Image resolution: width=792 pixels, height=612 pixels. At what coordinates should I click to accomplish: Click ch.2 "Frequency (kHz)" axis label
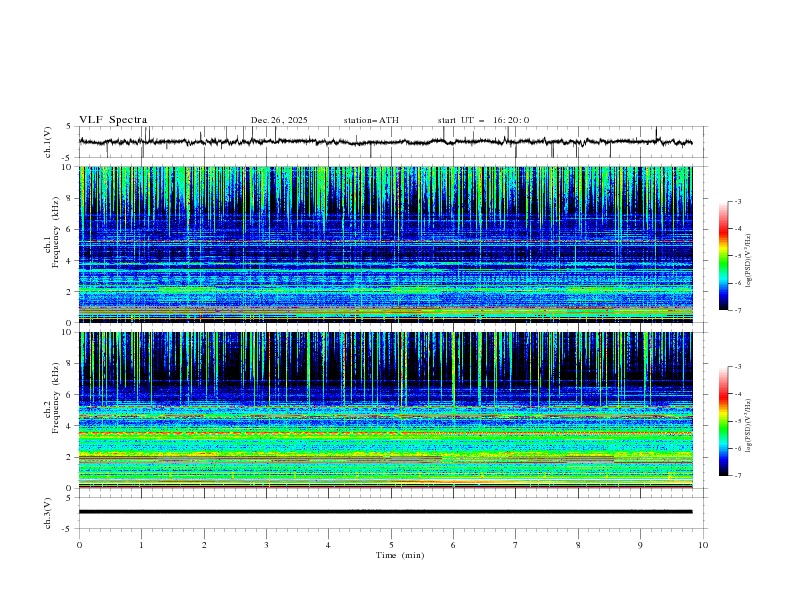tap(55, 398)
